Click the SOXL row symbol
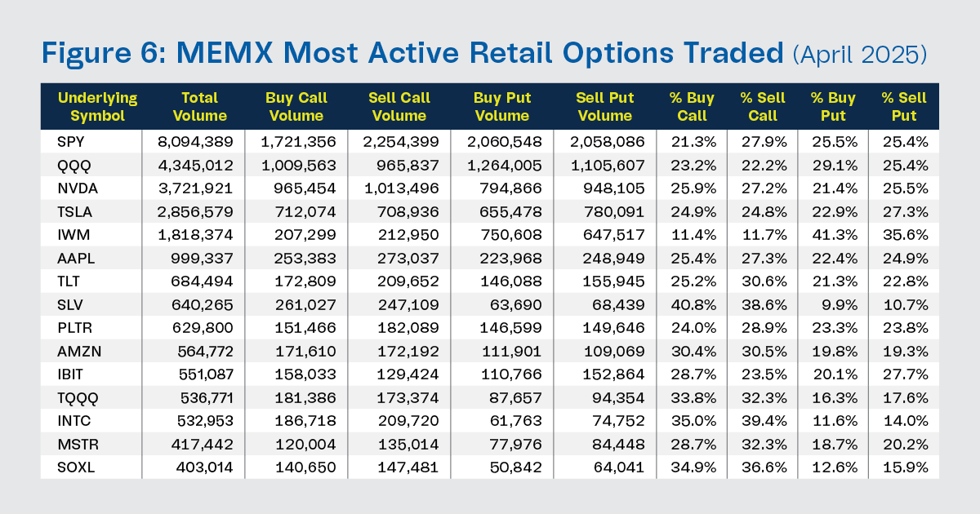Image resolution: width=980 pixels, height=514 pixels. [75, 470]
